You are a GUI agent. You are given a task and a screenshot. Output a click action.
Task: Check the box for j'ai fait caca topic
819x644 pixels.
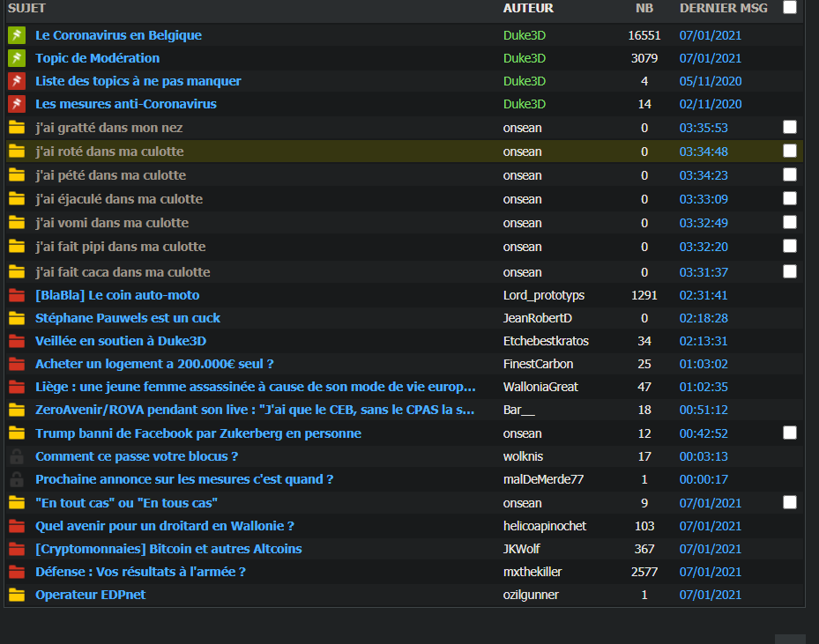tap(790, 271)
